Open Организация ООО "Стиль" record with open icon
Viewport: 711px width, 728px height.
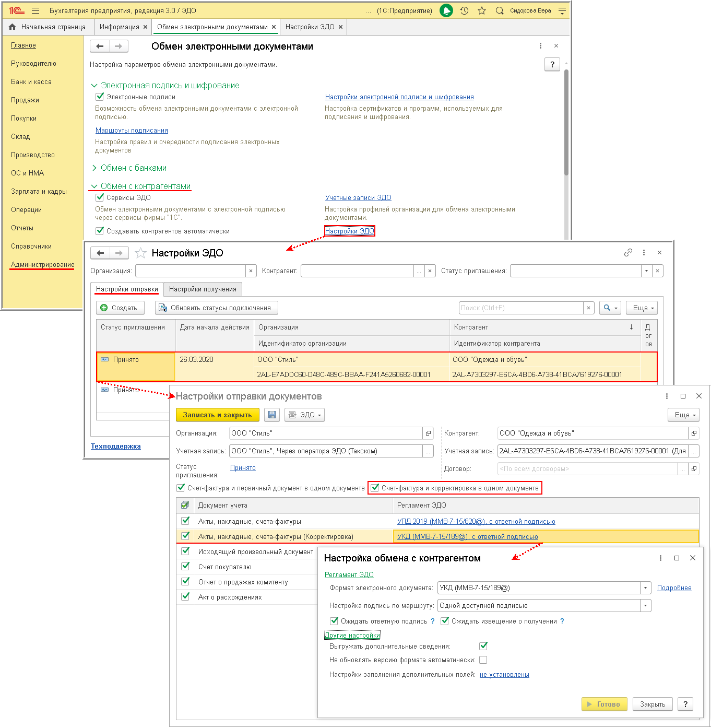pyautogui.click(x=429, y=433)
